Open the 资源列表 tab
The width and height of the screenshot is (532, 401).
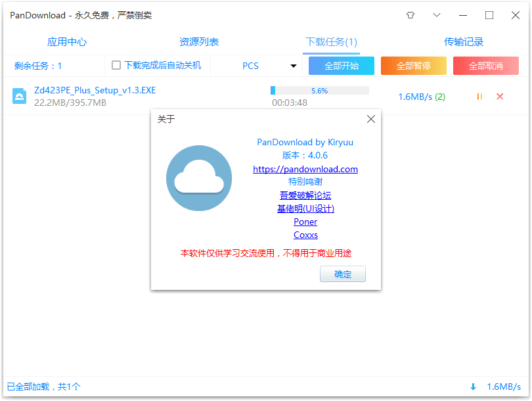(199, 42)
